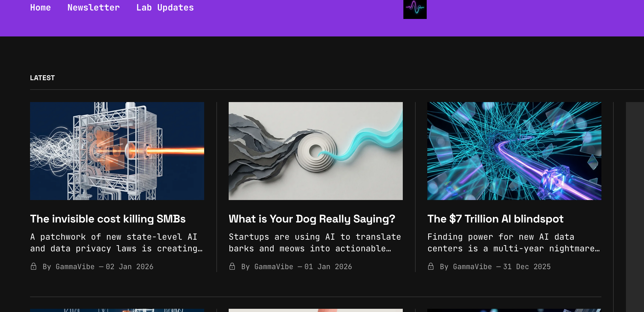Viewport: 644px width, 312px height.
Task: Open "The invisible cost killing SMBs" headline
Action: pyautogui.click(x=108, y=219)
